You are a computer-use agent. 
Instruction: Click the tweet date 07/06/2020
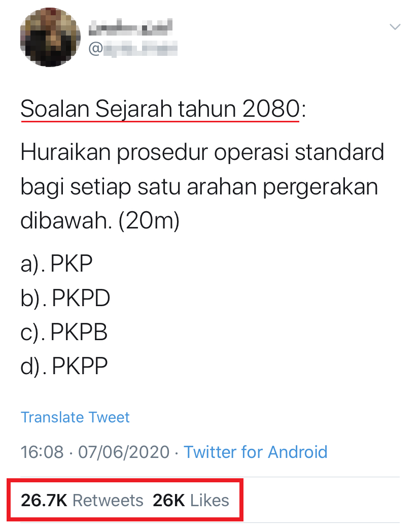point(123,452)
